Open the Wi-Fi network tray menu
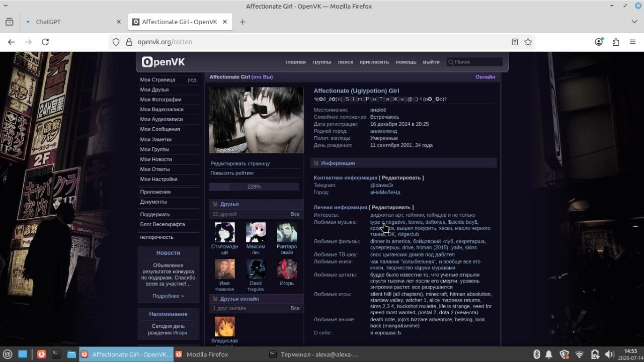Image resolution: width=644 pixels, height=362 pixels. (x=579, y=354)
